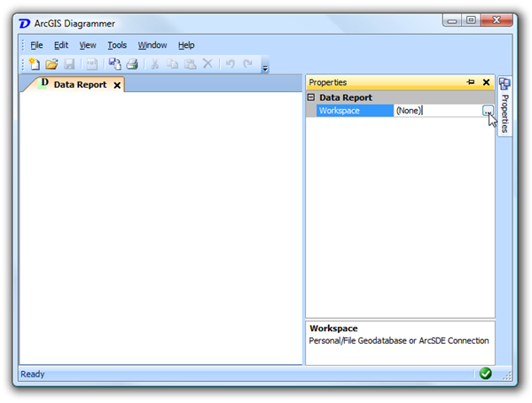Open the File menu
The height and width of the screenshot is (403, 532).
click(36, 45)
